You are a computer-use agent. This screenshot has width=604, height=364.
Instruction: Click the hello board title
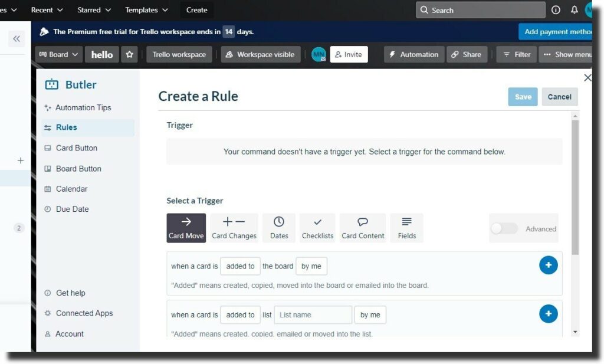(x=101, y=54)
